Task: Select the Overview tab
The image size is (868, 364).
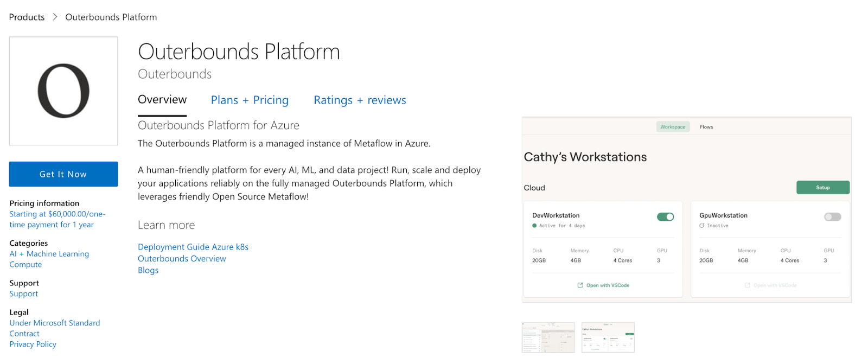Action: click(x=162, y=100)
